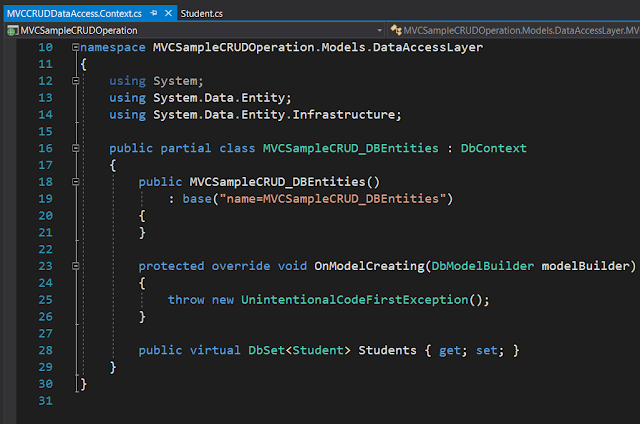Click line number 31 in the gutter
Image resolution: width=640 pixels, height=424 pixels.
click(x=45, y=401)
